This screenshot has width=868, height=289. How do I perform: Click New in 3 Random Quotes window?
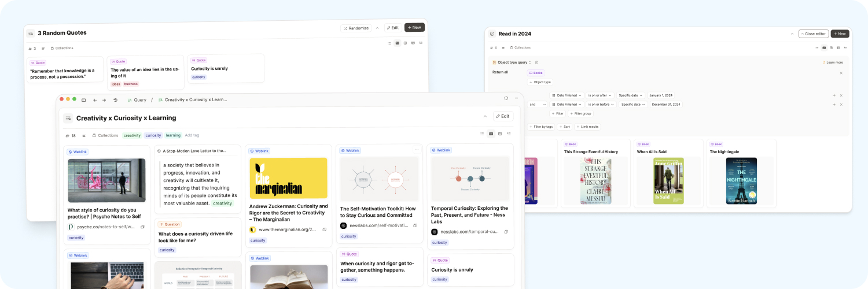(x=414, y=27)
